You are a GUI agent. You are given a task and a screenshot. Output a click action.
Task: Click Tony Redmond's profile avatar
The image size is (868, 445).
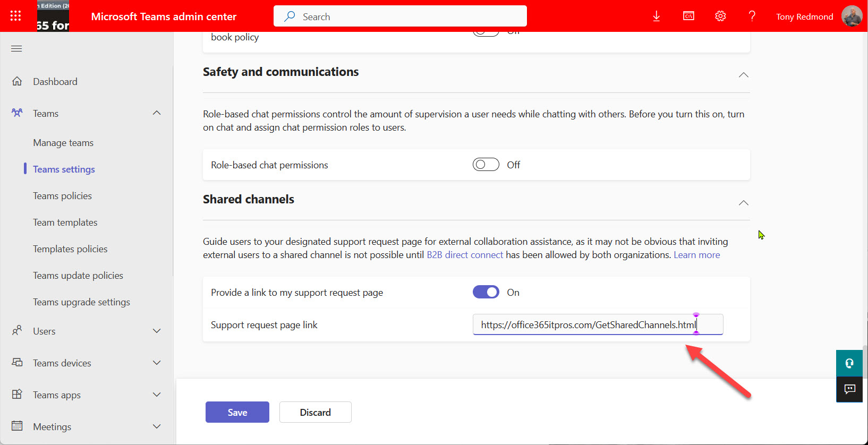pyautogui.click(x=852, y=16)
